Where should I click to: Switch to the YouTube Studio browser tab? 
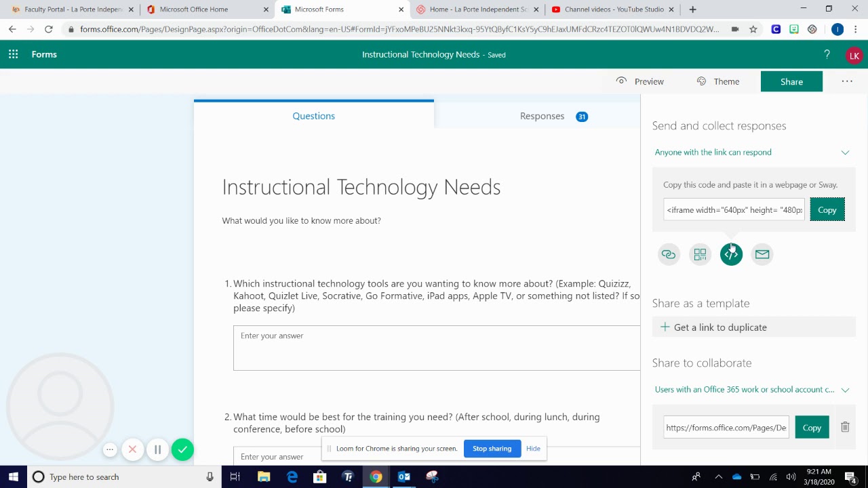pos(613,9)
